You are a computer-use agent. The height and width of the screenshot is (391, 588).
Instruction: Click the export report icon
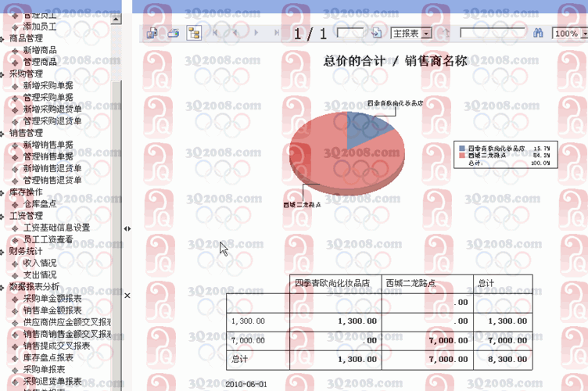coord(152,33)
